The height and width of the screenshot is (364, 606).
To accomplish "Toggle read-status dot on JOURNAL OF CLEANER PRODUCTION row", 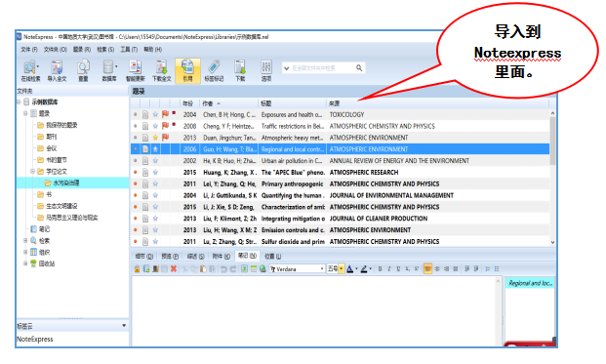I will [136, 219].
